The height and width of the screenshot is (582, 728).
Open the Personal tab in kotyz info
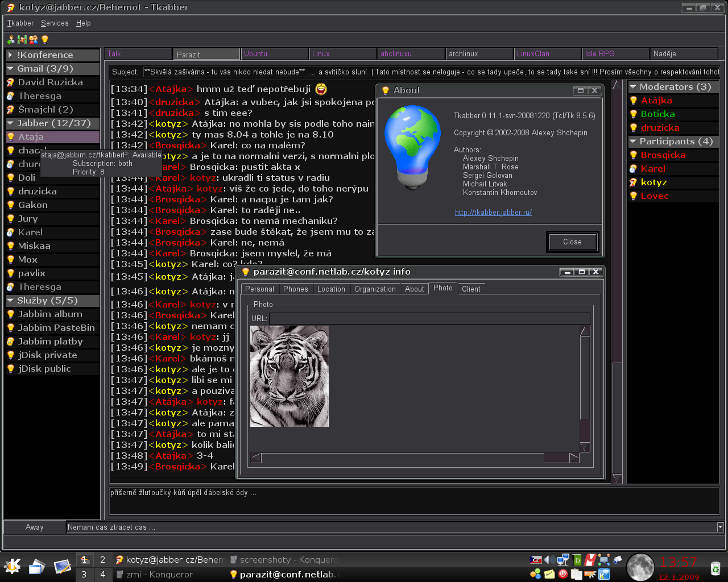point(259,289)
